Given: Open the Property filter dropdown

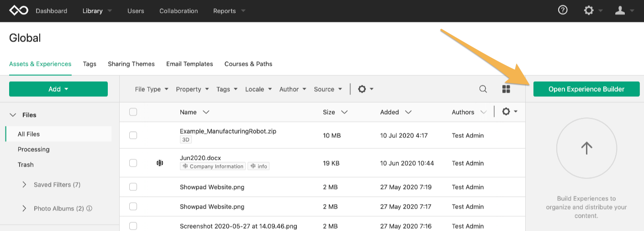Looking at the screenshot, I should (x=193, y=89).
